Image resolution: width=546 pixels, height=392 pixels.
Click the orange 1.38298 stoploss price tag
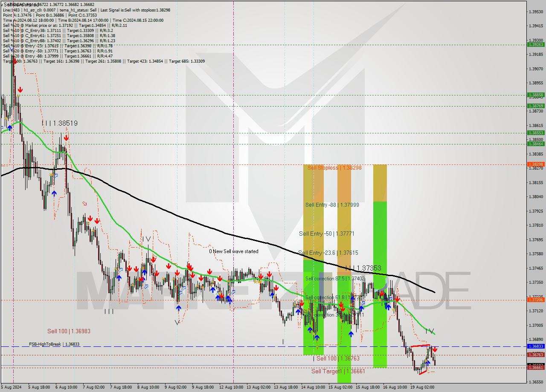(536, 164)
